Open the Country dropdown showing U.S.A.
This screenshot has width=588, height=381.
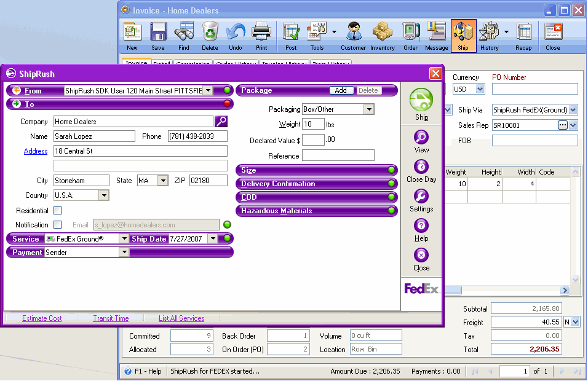pyautogui.click(x=104, y=195)
